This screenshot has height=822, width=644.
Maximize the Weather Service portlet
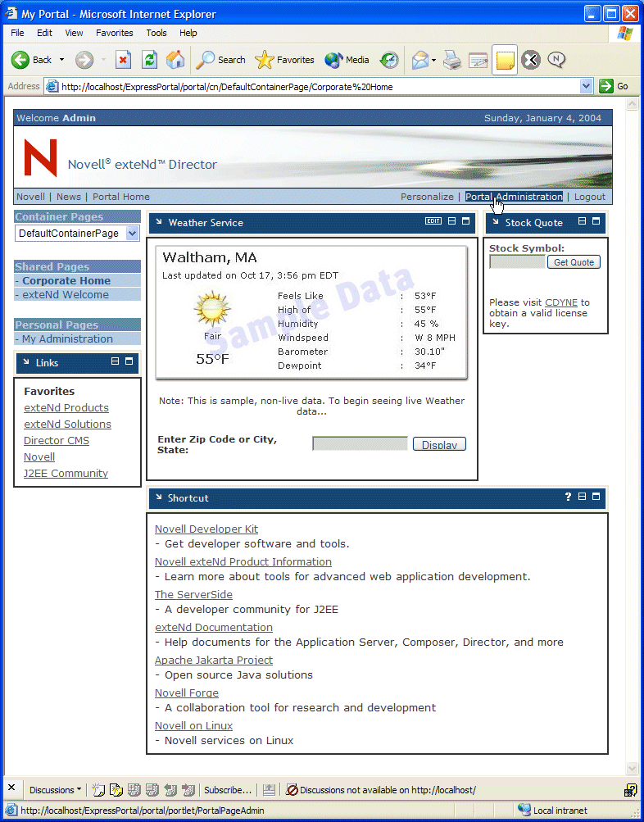coord(466,221)
